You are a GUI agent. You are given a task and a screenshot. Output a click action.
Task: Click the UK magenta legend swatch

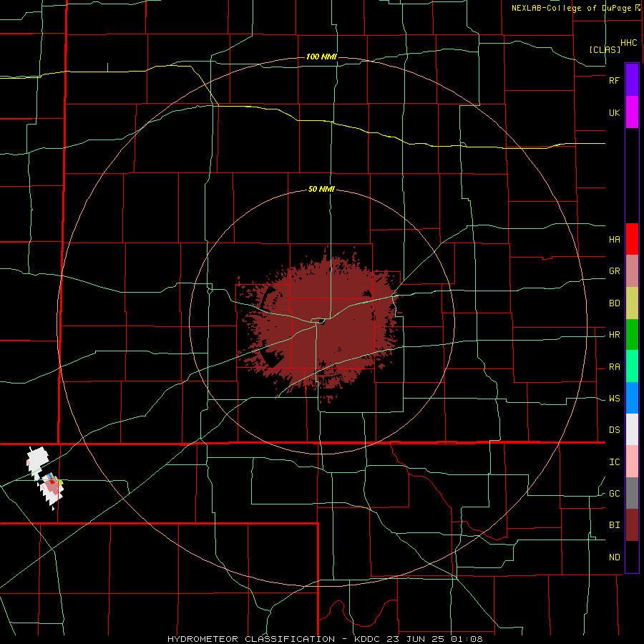point(632,112)
